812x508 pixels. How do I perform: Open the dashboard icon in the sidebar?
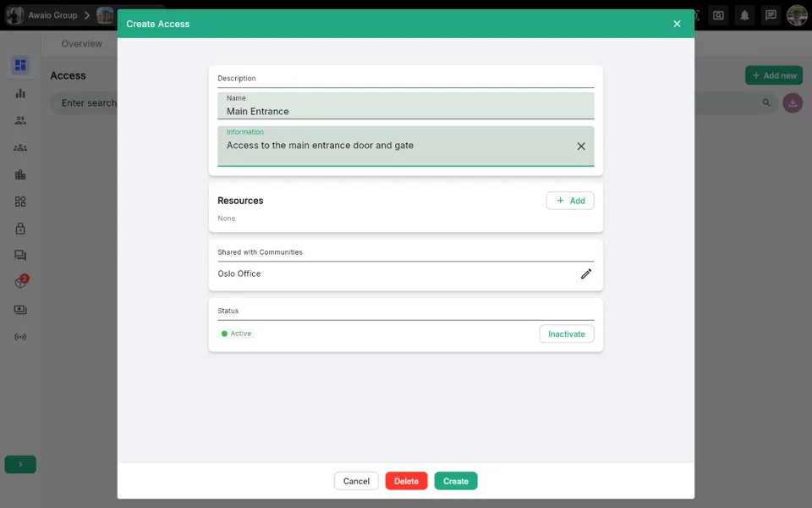(20, 65)
